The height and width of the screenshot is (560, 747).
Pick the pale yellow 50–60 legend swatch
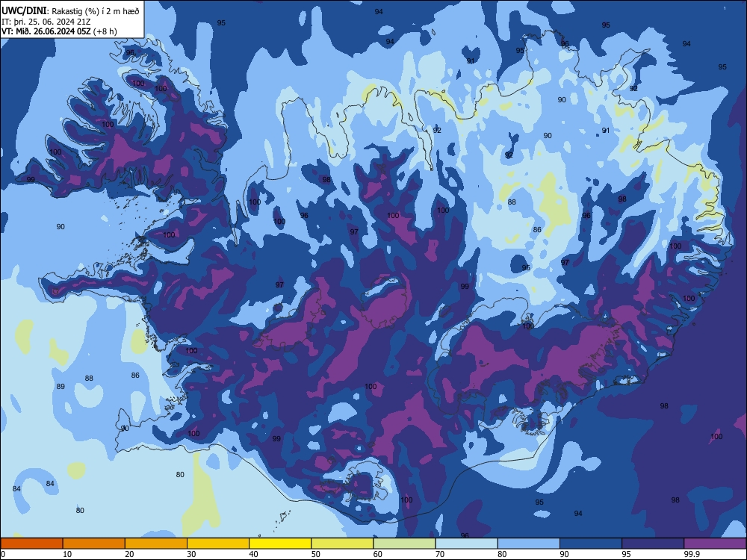tap(342, 544)
